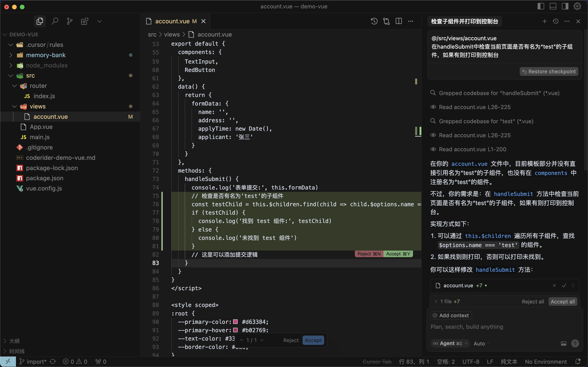
Task: Toggle the secondary side bar layout control
Action: (565, 6)
